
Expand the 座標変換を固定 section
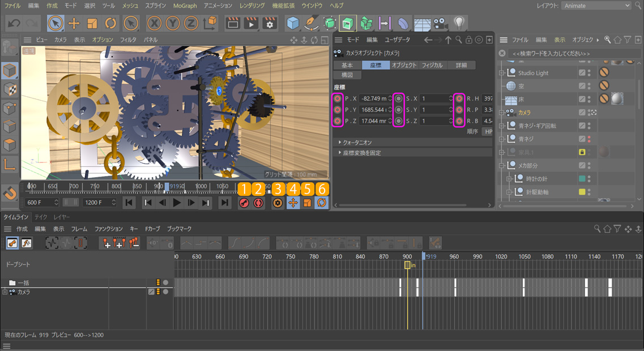tap(361, 153)
